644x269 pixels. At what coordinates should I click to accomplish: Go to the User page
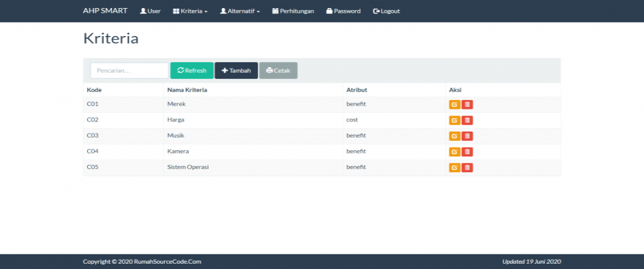click(150, 11)
